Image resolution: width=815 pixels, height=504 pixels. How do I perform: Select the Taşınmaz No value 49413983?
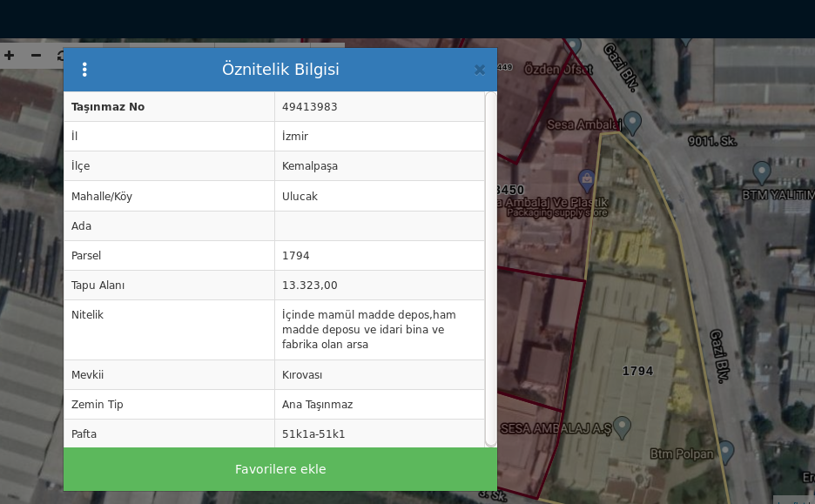310,107
